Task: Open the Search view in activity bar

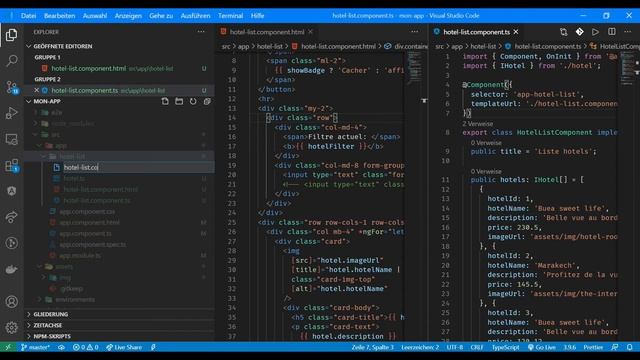Action: (11, 61)
